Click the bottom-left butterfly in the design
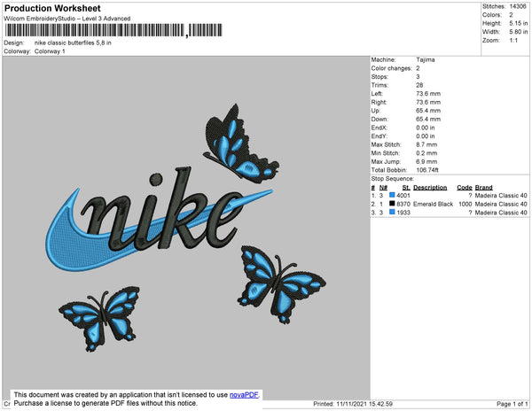Viewport: 532px width, 411px height. [x=99, y=319]
